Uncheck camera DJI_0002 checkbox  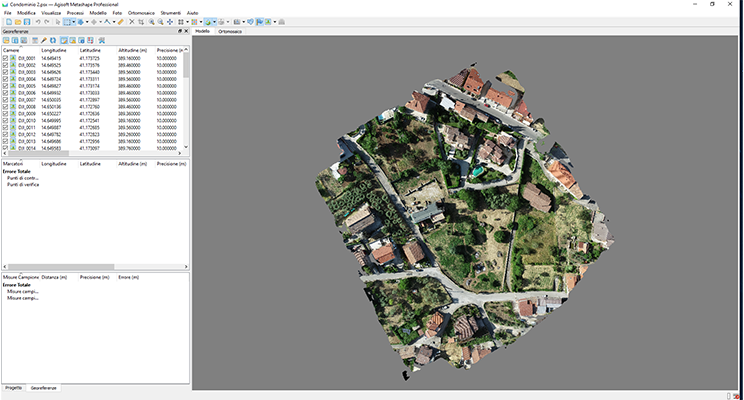coord(5,65)
